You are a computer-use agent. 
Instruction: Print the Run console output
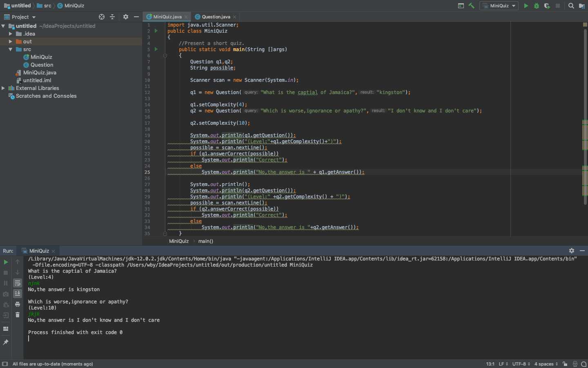pos(18,304)
